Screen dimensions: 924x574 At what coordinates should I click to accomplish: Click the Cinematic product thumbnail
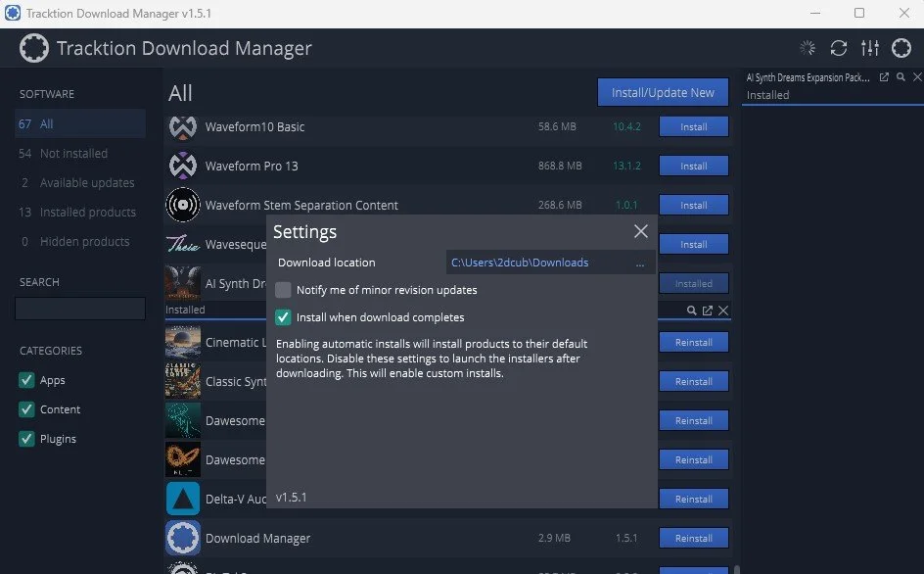183,342
